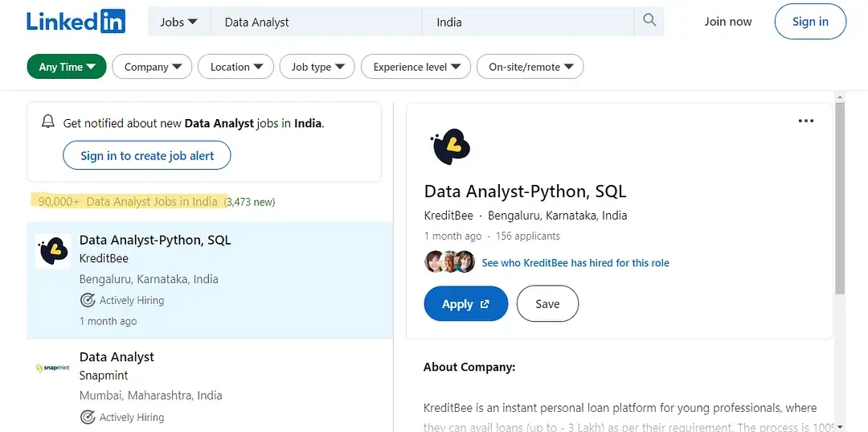Click KreditBee logo in the job list

click(53, 251)
